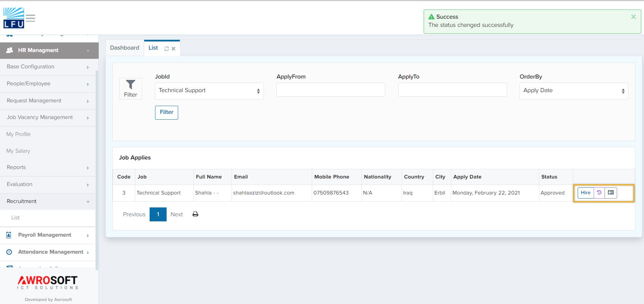Open applicant details card icon
This screenshot has height=304, width=644.
611,192
